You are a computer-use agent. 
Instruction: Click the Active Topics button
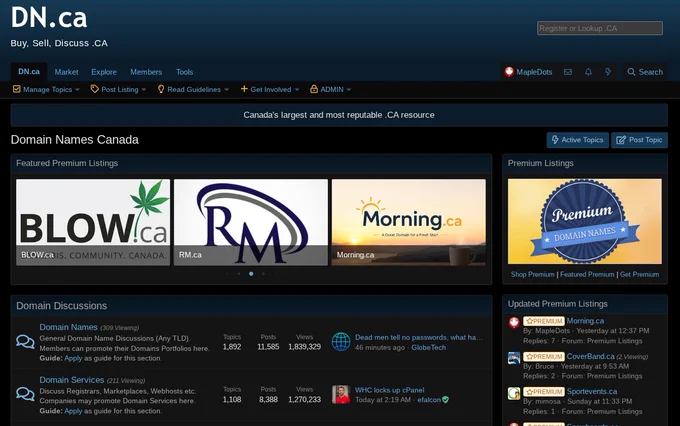(x=578, y=140)
